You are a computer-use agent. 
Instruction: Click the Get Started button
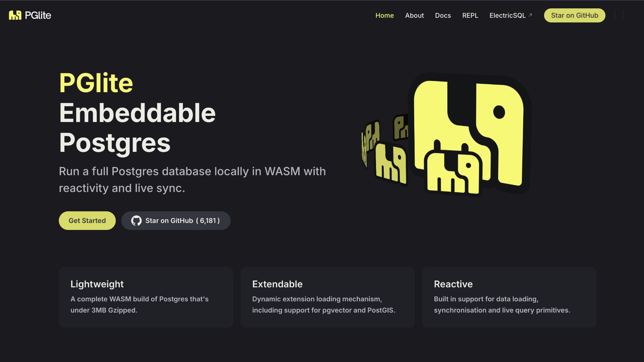pyautogui.click(x=87, y=221)
